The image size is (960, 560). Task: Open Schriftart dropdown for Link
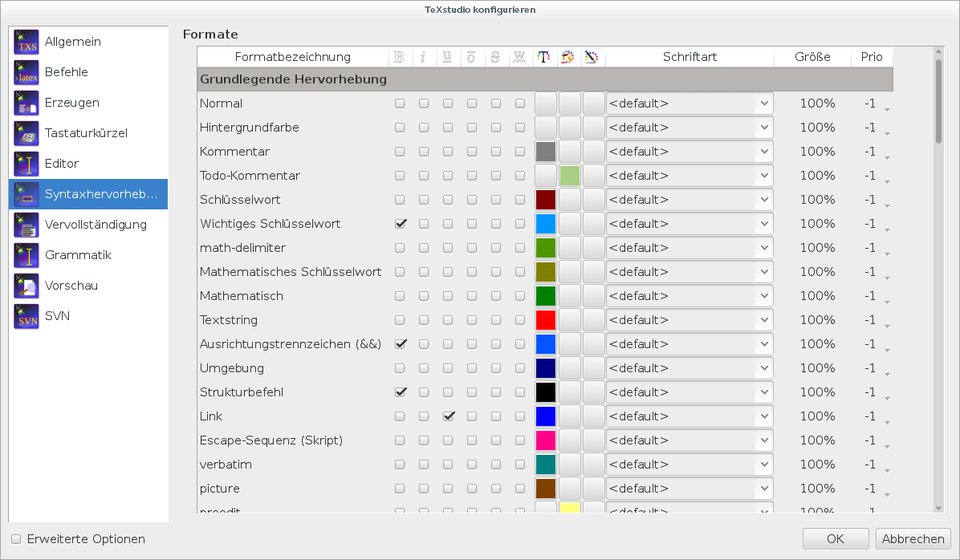(689, 416)
